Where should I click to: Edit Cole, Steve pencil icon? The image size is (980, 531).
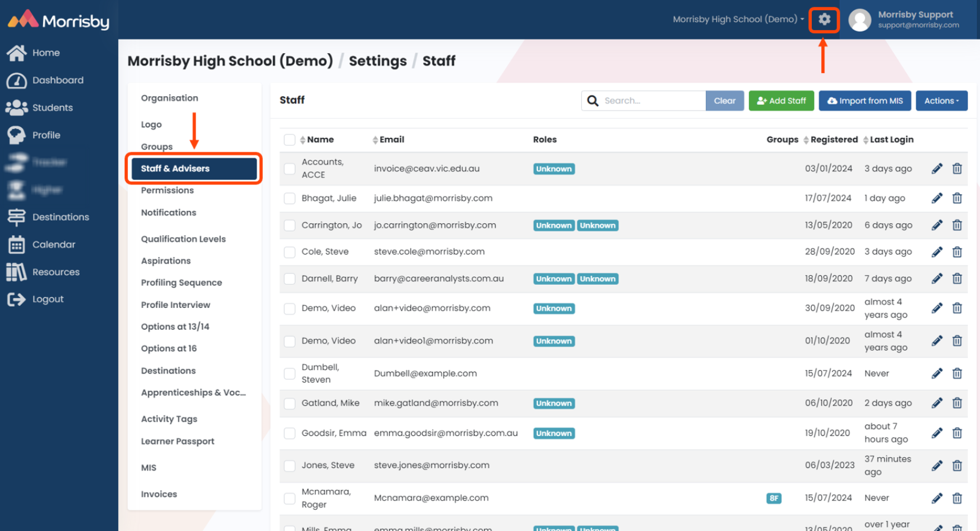937,252
